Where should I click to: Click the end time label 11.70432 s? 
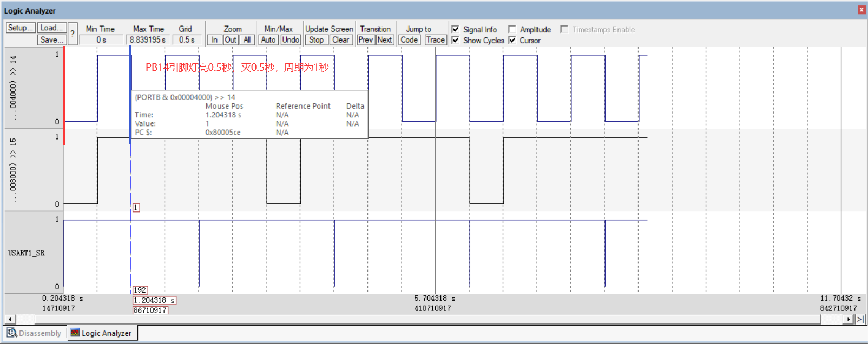[840, 298]
